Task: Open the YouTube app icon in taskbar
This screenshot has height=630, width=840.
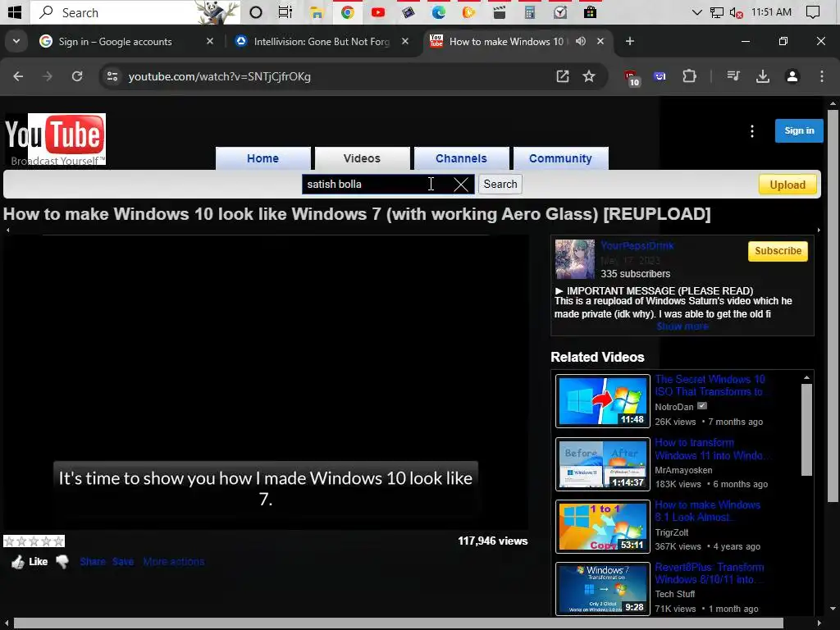Action: click(377, 11)
